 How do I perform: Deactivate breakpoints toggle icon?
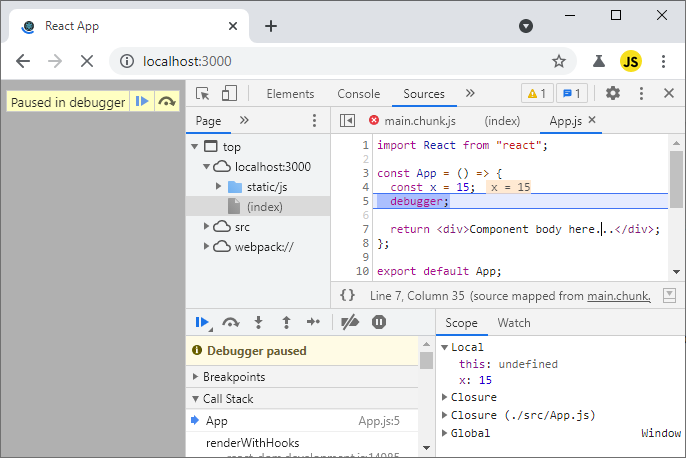[350, 322]
